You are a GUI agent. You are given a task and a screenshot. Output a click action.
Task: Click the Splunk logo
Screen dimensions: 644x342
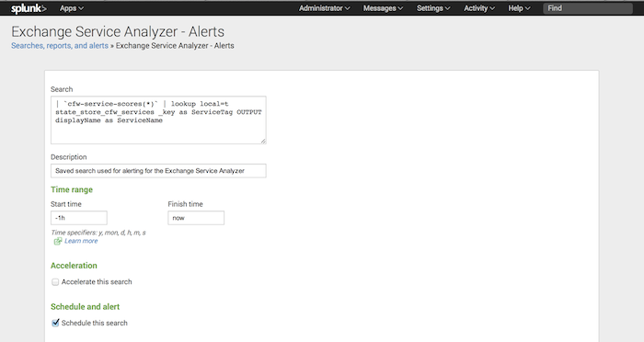pyautogui.click(x=29, y=8)
